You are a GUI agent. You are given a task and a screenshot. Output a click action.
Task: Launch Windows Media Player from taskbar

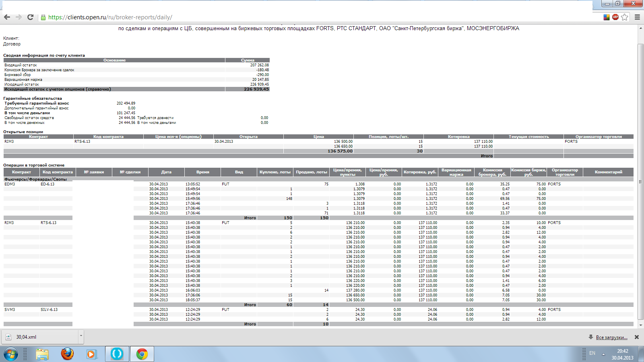coord(92,354)
